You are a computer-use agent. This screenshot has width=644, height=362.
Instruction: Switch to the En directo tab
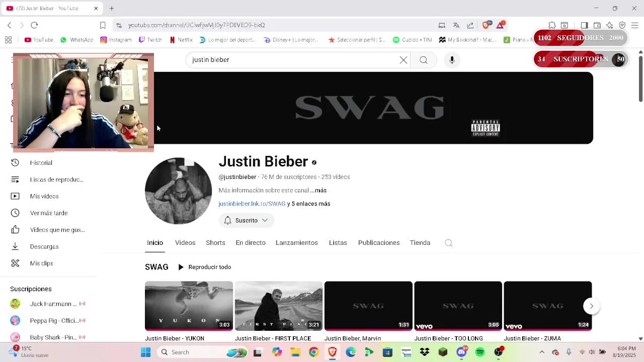(251, 243)
